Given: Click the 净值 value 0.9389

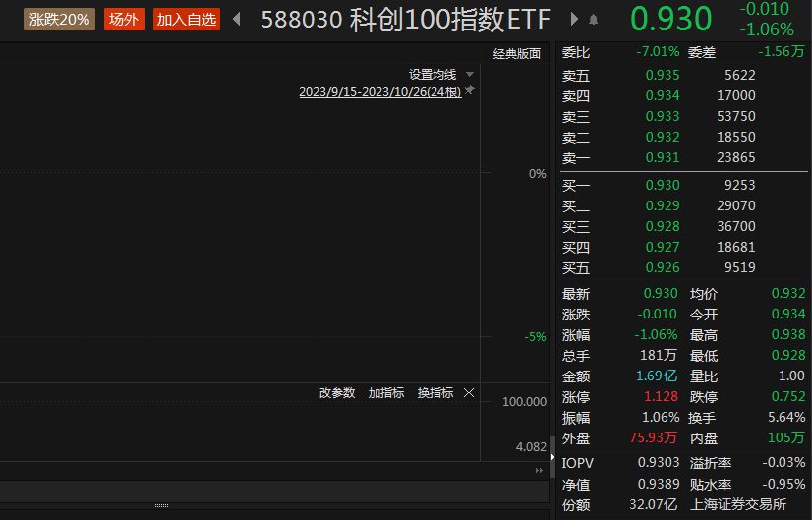Looking at the screenshot, I should pyautogui.click(x=659, y=485).
